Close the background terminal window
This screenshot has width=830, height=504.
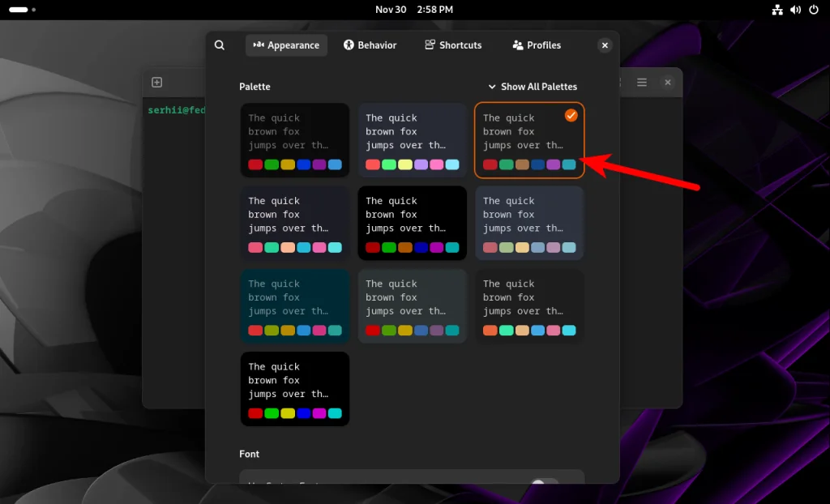tap(668, 82)
